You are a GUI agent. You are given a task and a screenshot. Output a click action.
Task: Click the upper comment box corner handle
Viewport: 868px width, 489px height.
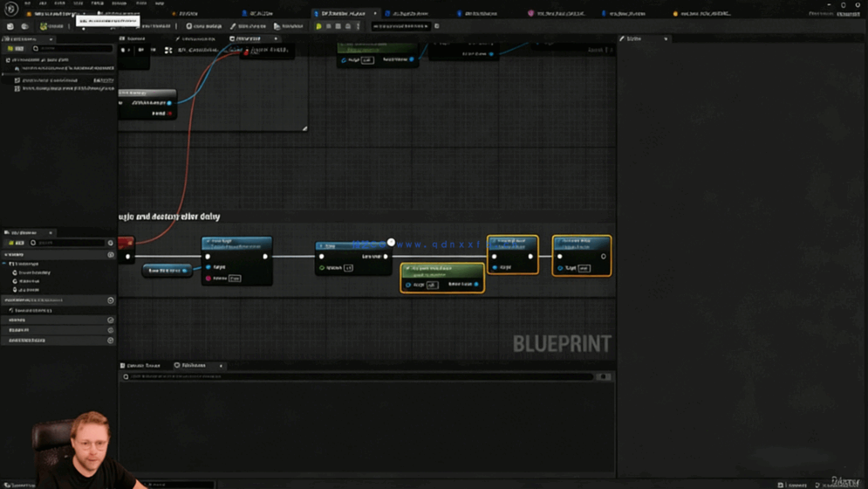[304, 128]
